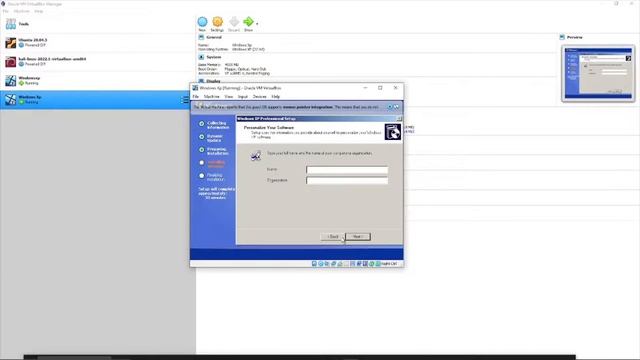This screenshot has height=360, width=640.
Task: Open Settings via the orange gear icon
Action: point(218,22)
